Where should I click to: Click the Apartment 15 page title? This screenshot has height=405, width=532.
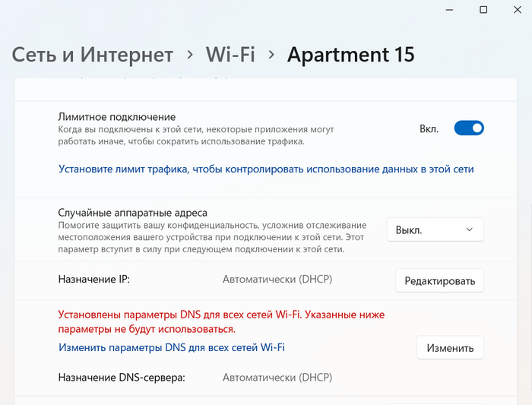click(351, 55)
